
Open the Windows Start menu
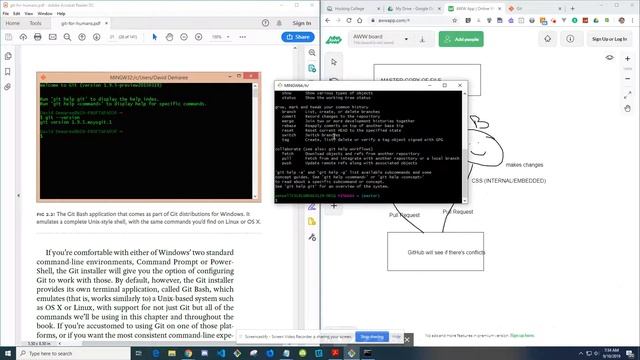click(8, 353)
